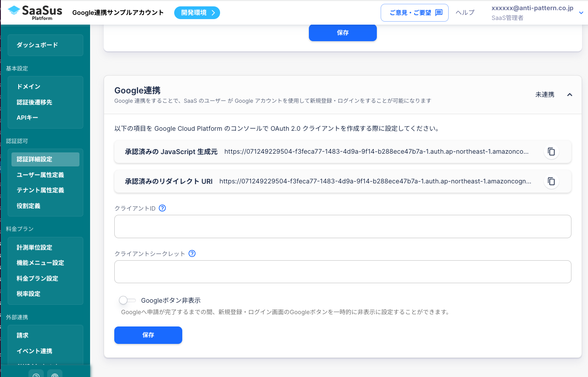The width and height of the screenshot is (588, 377).
Task: Click the JavaScript 生成元 URL text
Action: (x=376, y=152)
